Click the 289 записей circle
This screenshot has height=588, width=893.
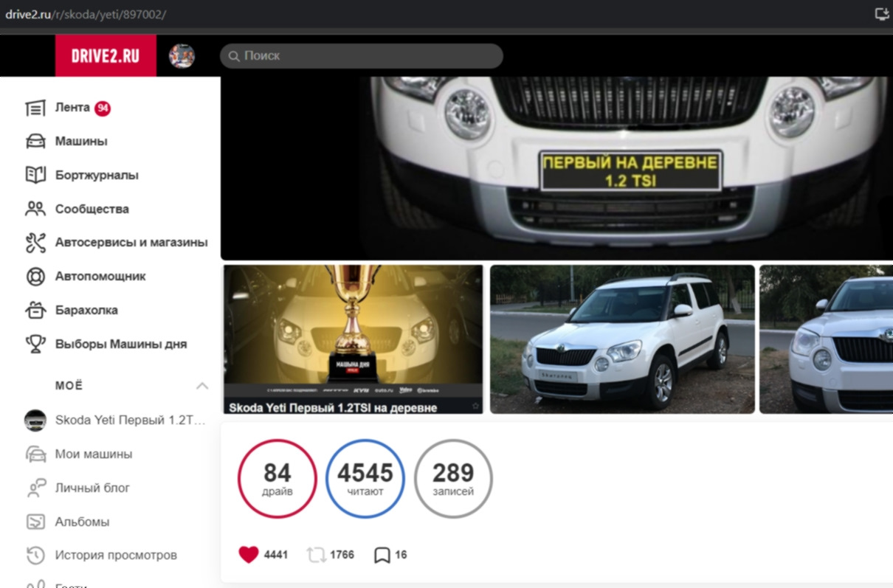click(x=453, y=479)
